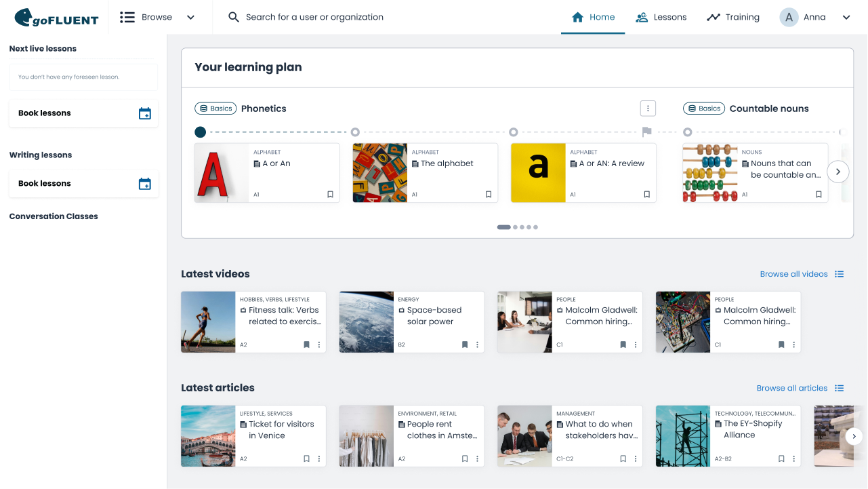Toggle the bookmark on Ticket for visitors in Venice
Screen dimensions: 868x489
[x=306, y=458]
